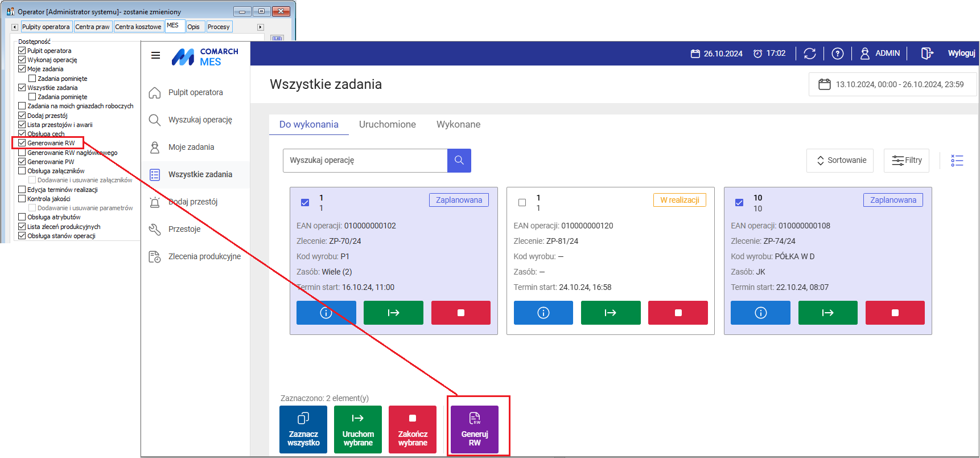The width and height of the screenshot is (980, 458).
Task: Start operation ZP-81/24 with green arrow
Action: (611, 313)
